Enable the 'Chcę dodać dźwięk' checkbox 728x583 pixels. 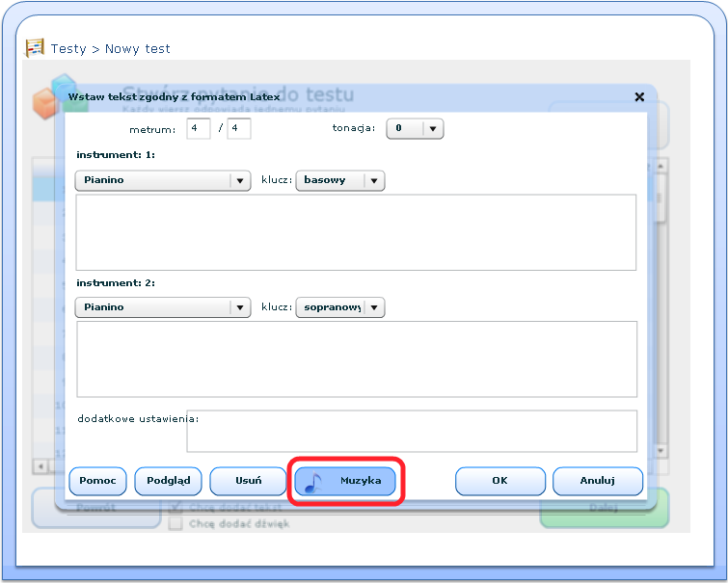[175, 523]
